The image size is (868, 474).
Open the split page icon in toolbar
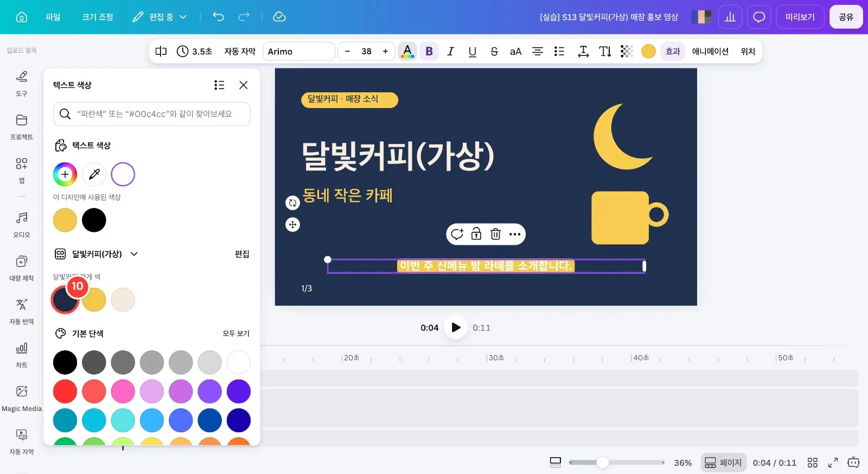coord(161,52)
